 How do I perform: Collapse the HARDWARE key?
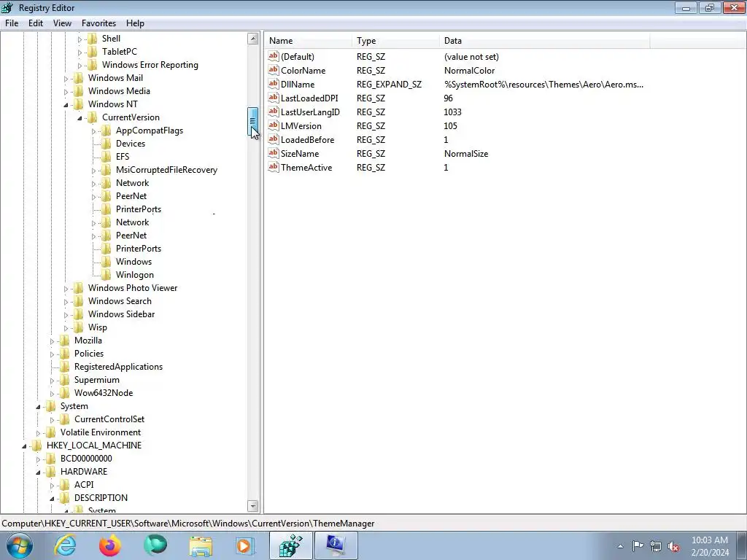[38, 472]
